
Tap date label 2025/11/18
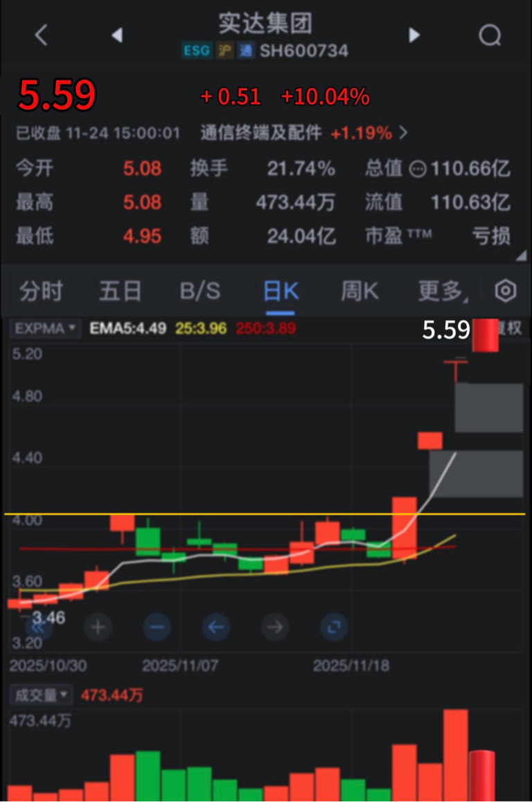coord(351,666)
